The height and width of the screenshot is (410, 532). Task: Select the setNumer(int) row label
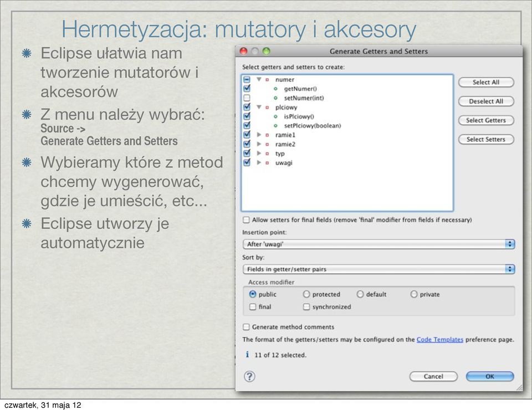pos(304,98)
